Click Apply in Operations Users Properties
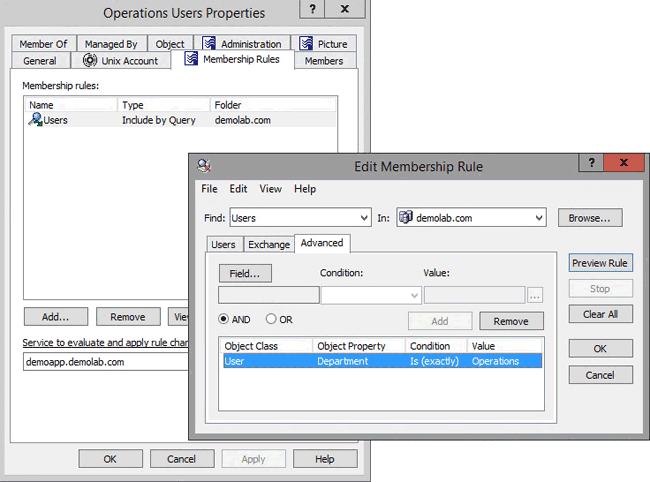The height and width of the screenshot is (482, 650). [253, 459]
